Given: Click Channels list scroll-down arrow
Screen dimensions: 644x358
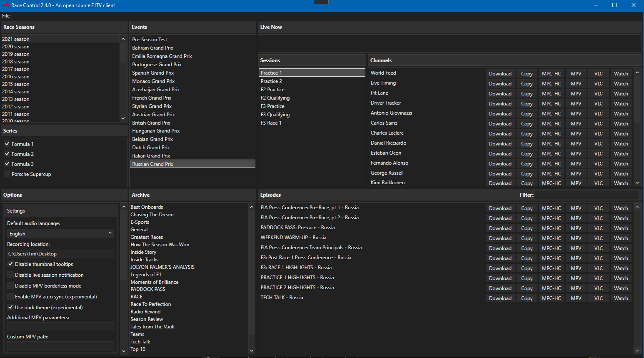Looking at the screenshot, I should click(637, 183).
